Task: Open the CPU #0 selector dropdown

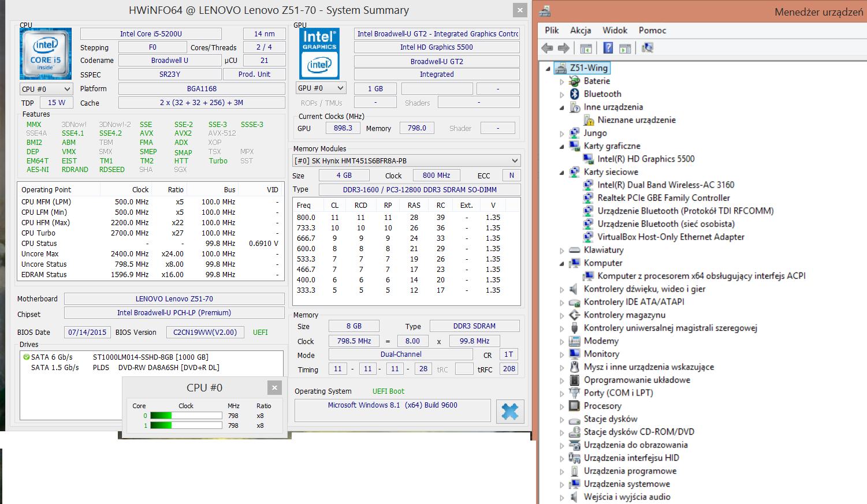Action: point(46,89)
